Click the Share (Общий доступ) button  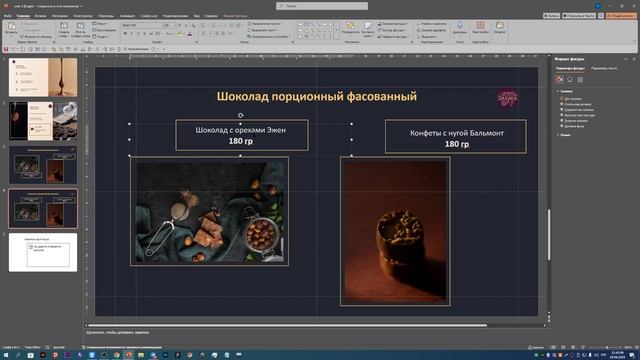(621, 16)
